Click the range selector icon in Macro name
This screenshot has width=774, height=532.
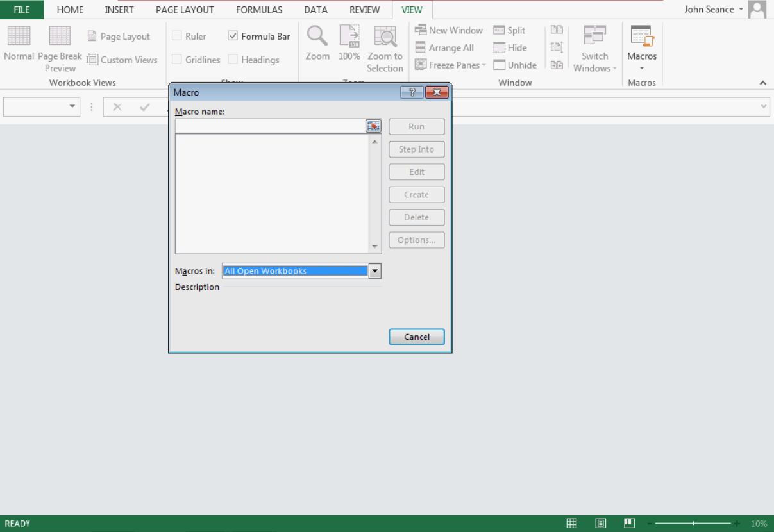373,126
